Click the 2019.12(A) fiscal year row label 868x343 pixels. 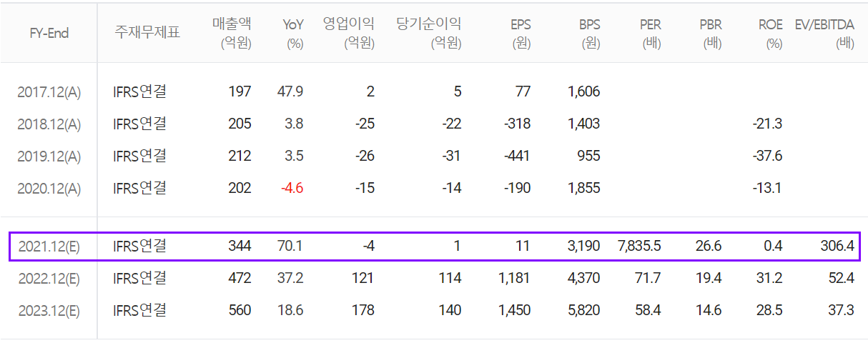pos(49,156)
